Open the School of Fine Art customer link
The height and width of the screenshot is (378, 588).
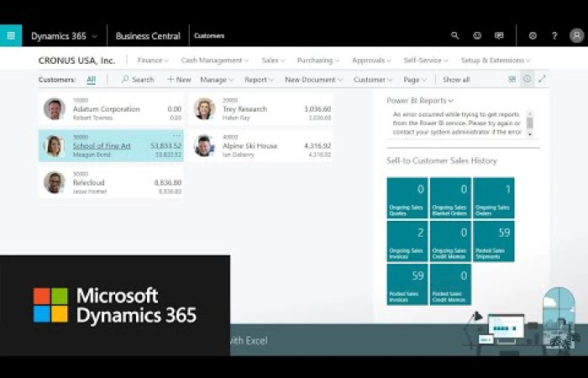coord(102,146)
